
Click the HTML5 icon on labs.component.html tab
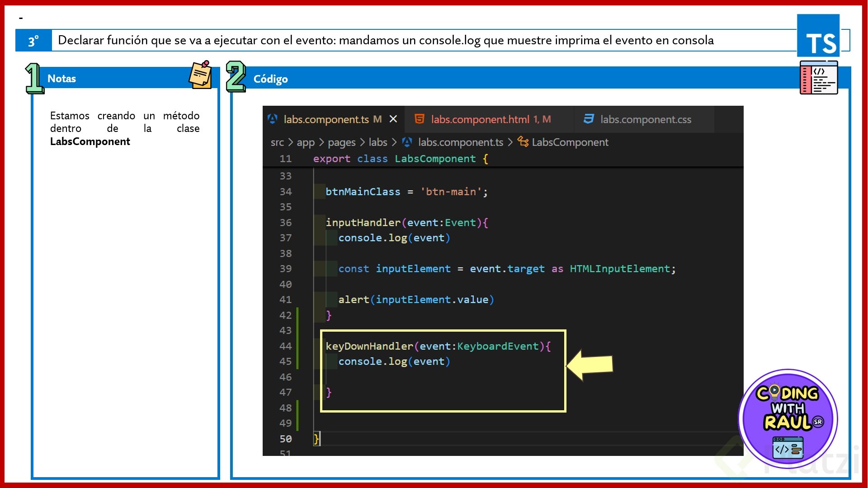point(420,119)
